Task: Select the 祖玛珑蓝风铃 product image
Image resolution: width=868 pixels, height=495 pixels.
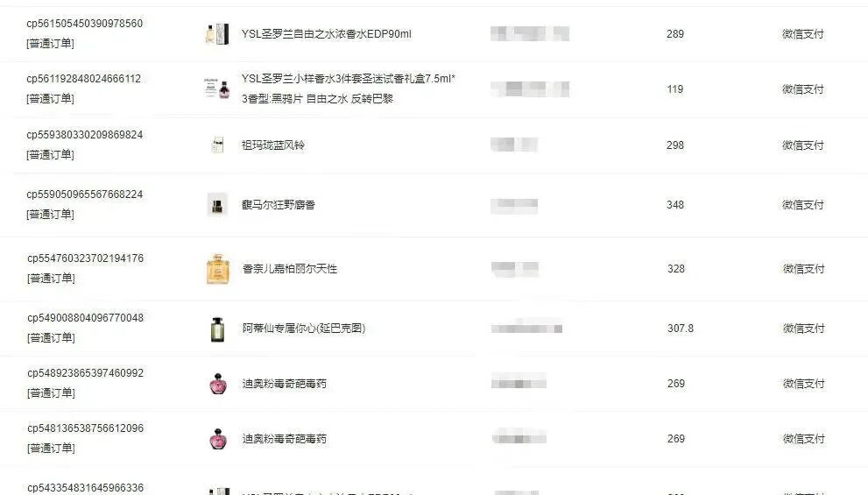Action: [217, 145]
